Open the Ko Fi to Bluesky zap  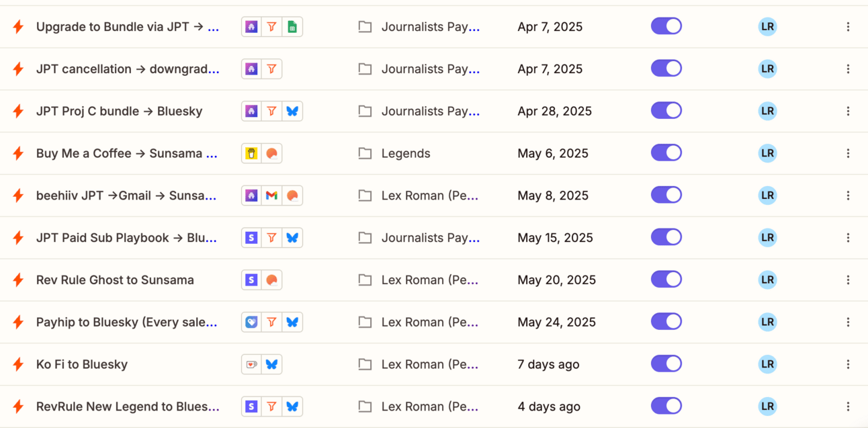[x=82, y=365]
